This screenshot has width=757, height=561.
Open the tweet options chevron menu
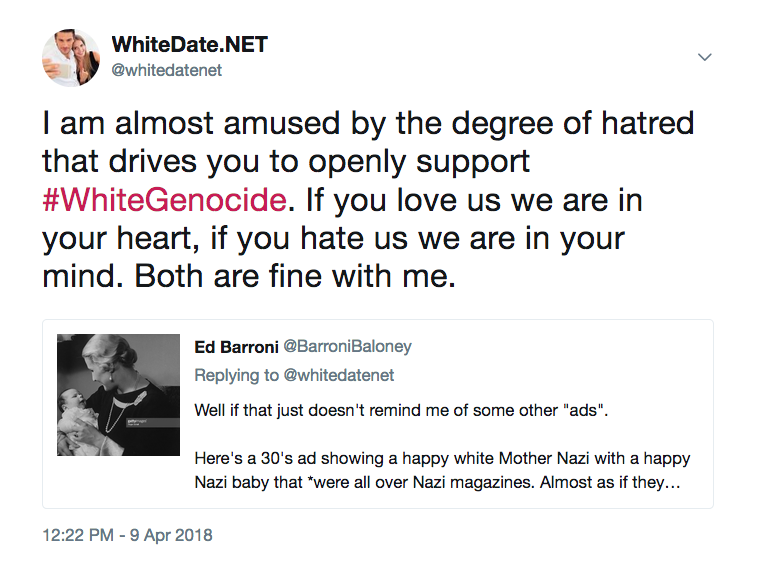pyautogui.click(x=704, y=57)
